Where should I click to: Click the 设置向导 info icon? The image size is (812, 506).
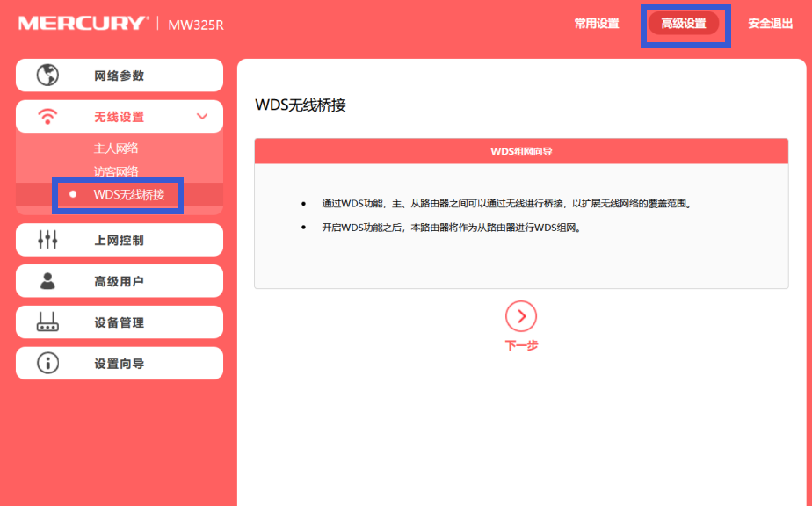[48, 363]
